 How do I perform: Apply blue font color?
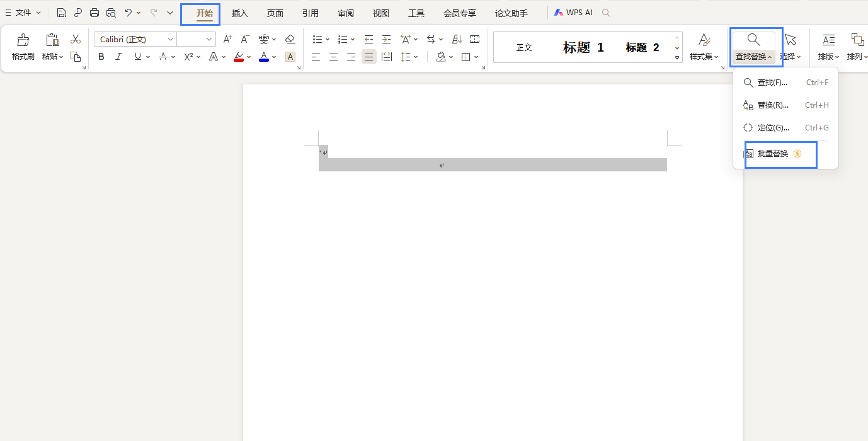coord(264,57)
